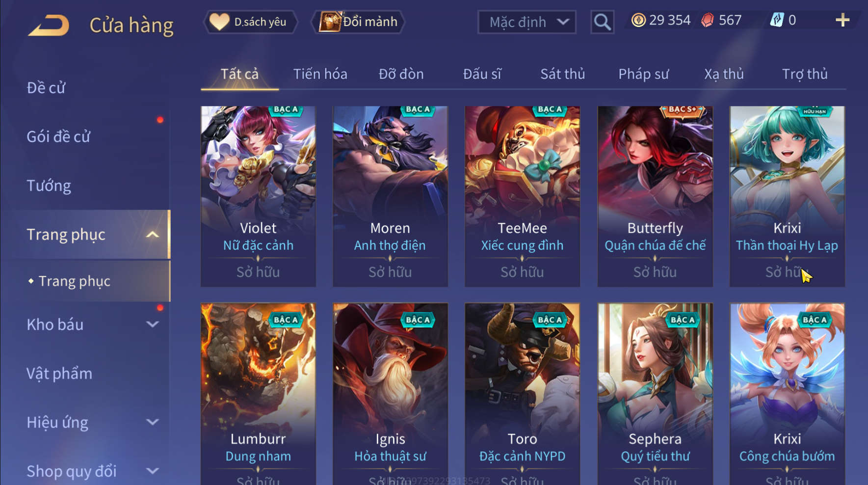Viewport: 868px width, 485px height.
Task: Open the search magnifier icon
Action: click(602, 22)
